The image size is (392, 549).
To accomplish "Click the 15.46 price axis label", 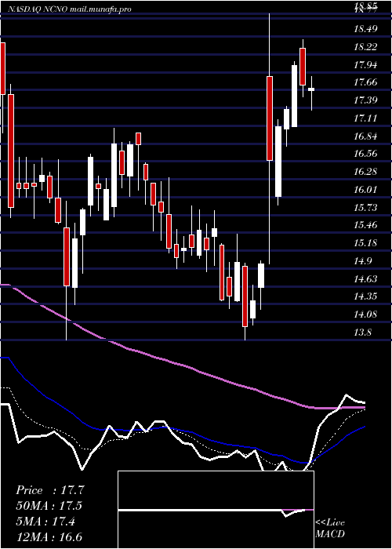I will click(365, 225).
